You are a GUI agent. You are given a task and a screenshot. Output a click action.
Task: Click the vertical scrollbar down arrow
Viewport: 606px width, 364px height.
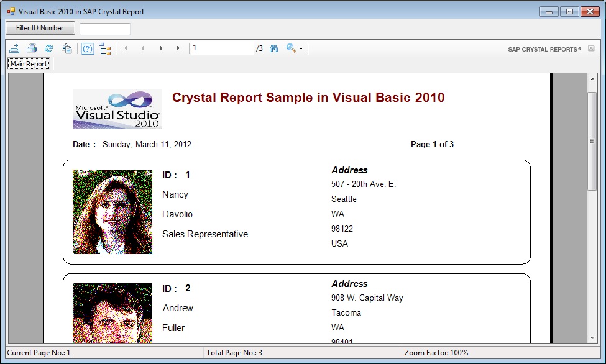click(592, 337)
